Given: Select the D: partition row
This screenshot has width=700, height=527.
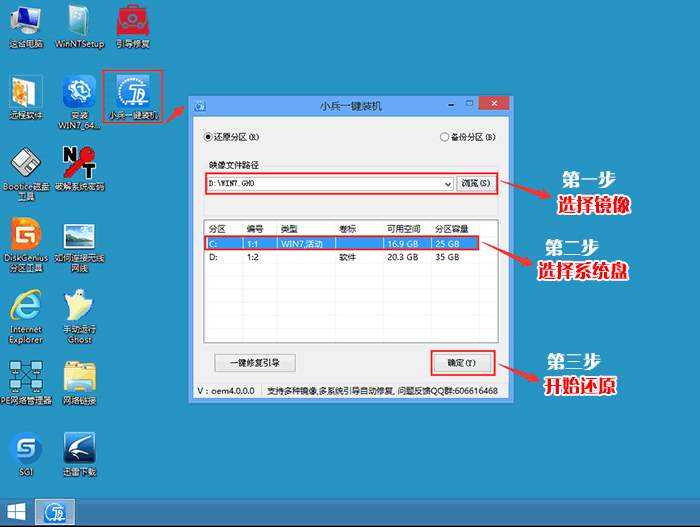Looking at the screenshot, I should click(342, 257).
